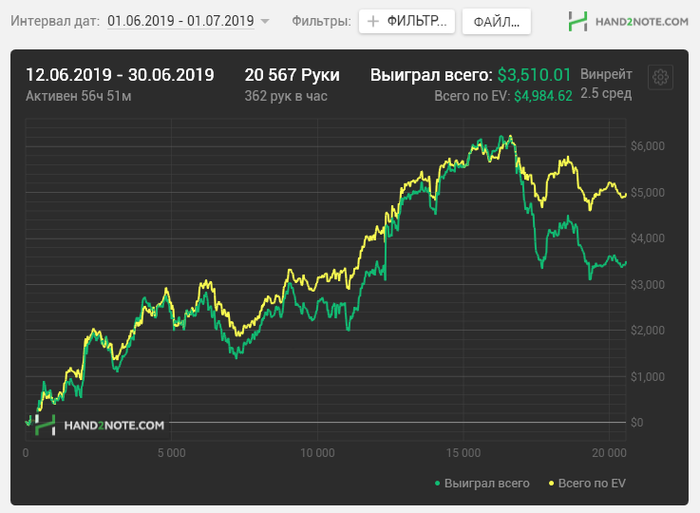Click the 10 000 x-axis label
The width and height of the screenshot is (700, 513).
(317, 453)
